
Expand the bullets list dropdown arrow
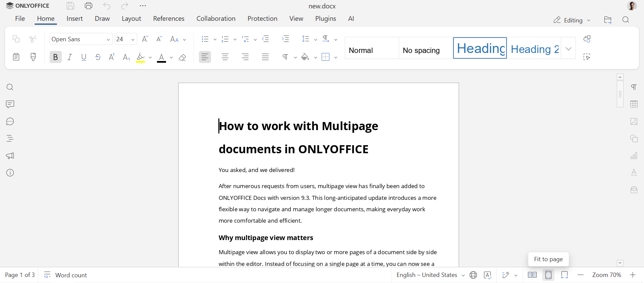coord(215,40)
